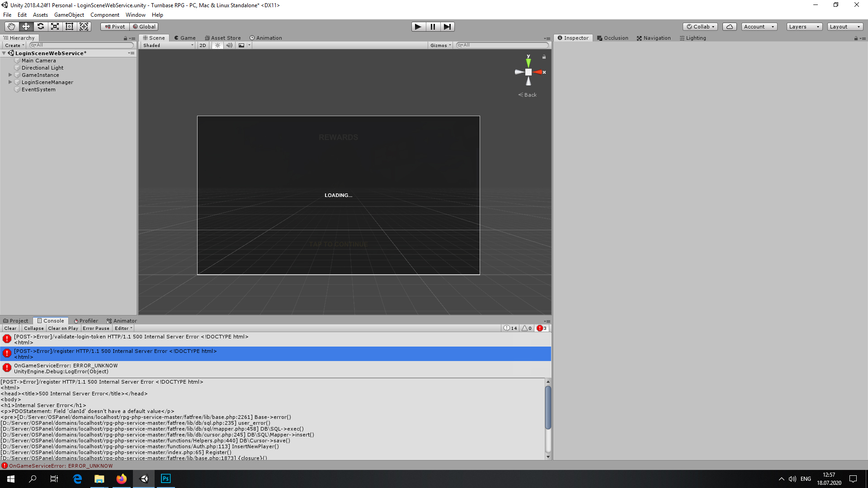Expand the LoginSceneManager hierarchy item
The width and height of the screenshot is (868, 488).
click(x=10, y=82)
